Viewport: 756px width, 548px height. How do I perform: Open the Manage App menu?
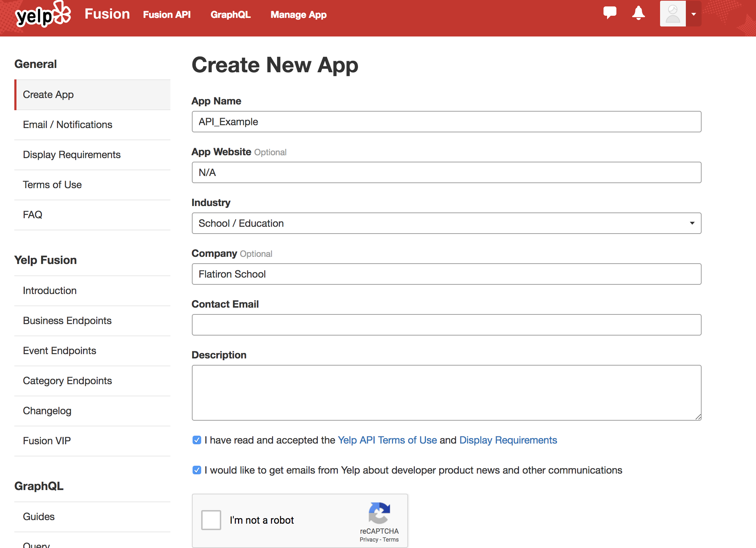pos(298,15)
